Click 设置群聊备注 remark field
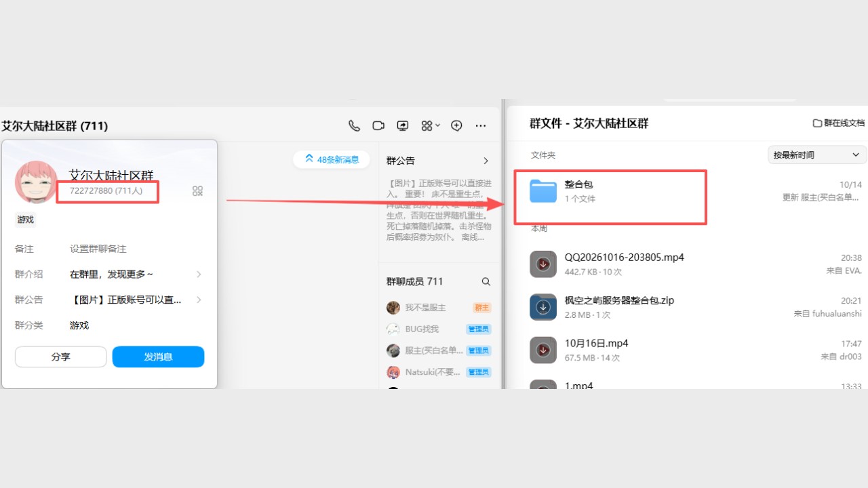 pos(98,249)
